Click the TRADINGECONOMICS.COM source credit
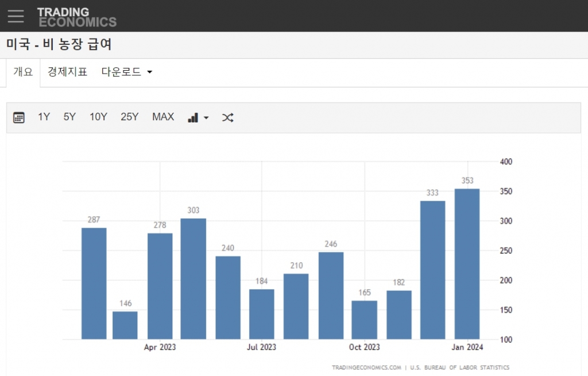 (x=366, y=367)
